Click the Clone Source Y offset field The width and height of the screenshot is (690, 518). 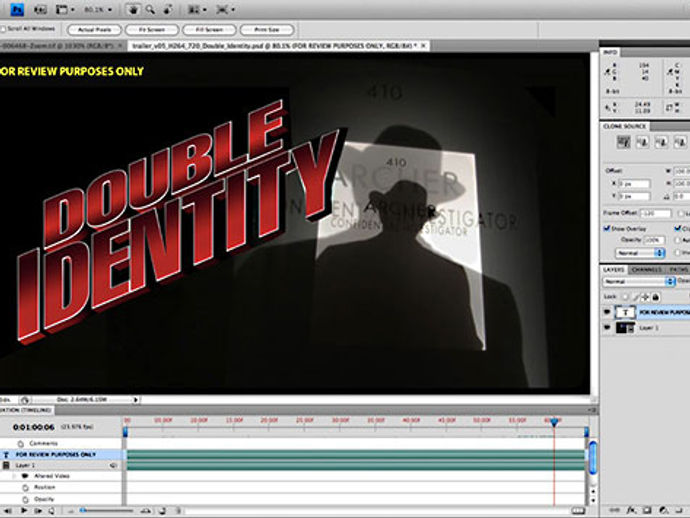point(634,196)
